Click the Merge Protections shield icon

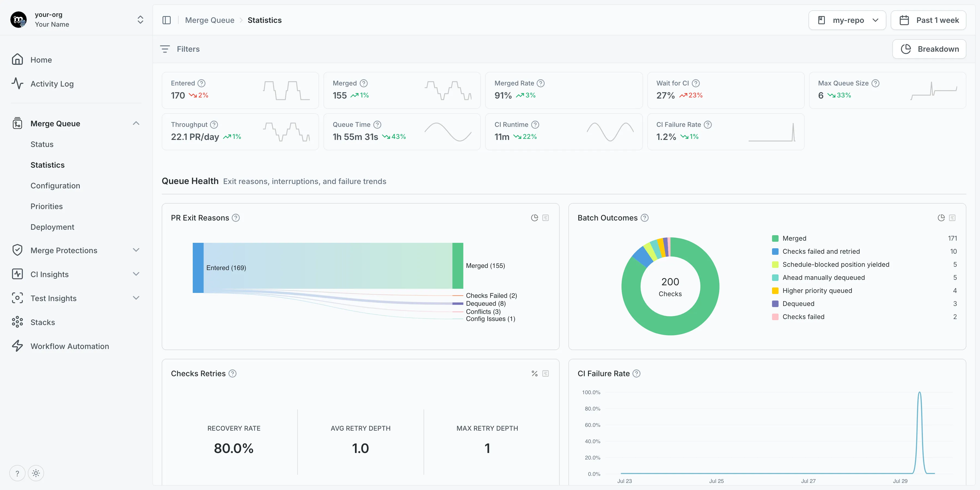[x=17, y=250]
